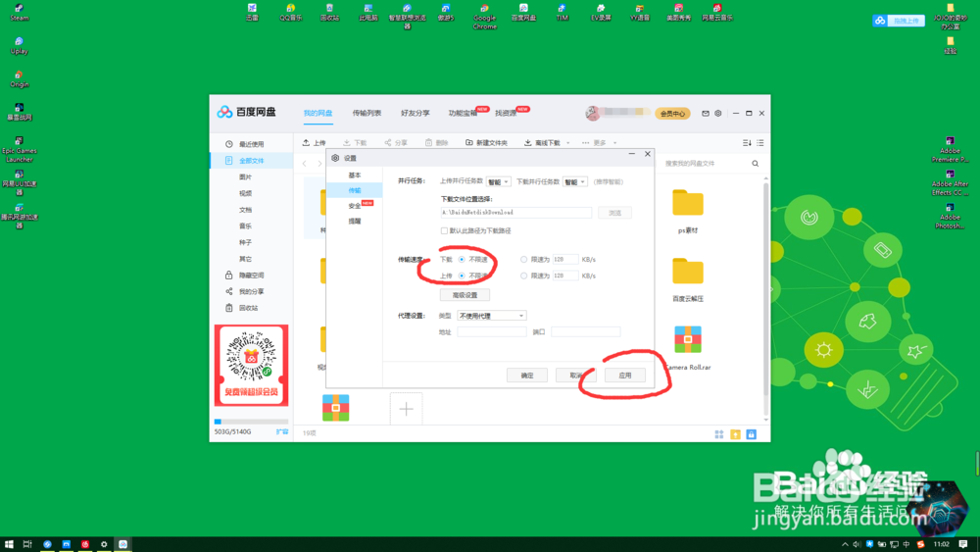980x552 pixels.
Task: Open the Adobe Premiere Pro shortcut
Action: pos(950,149)
